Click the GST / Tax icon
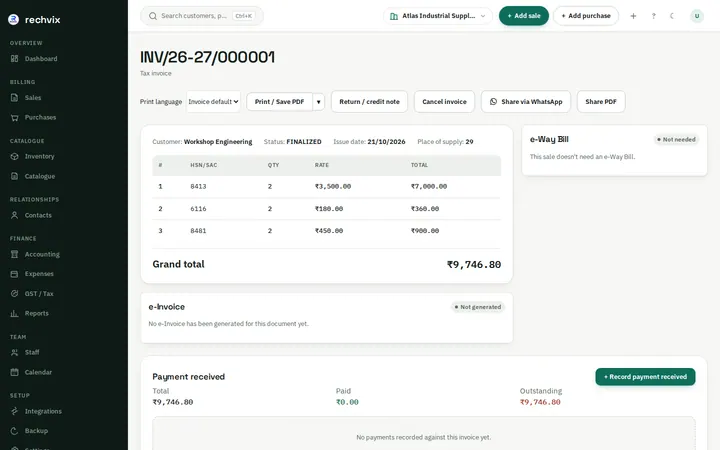This screenshot has height=450, width=720. tap(15, 294)
